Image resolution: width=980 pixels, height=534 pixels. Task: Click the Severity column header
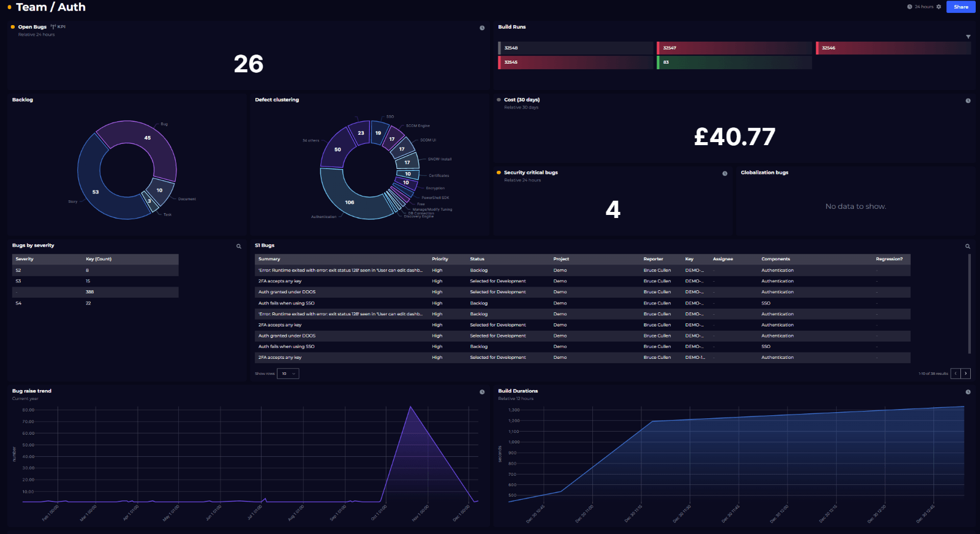pyautogui.click(x=24, y=259)
